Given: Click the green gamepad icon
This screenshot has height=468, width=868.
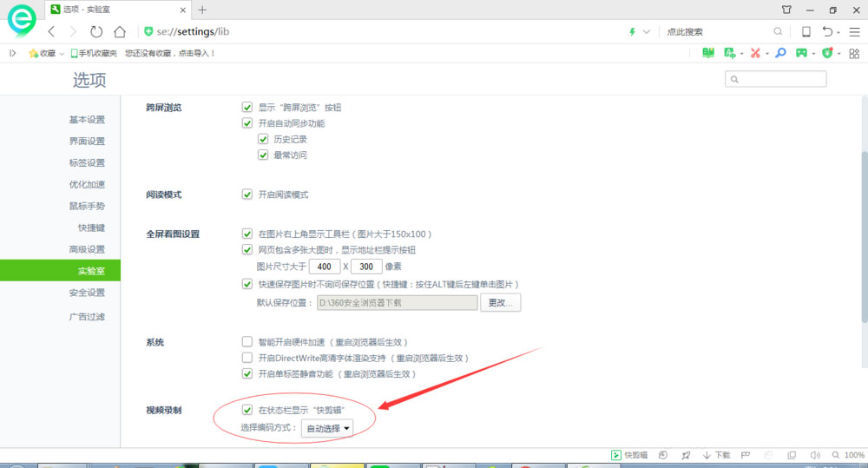Looking at the screenshot, I should click(801, 53).
